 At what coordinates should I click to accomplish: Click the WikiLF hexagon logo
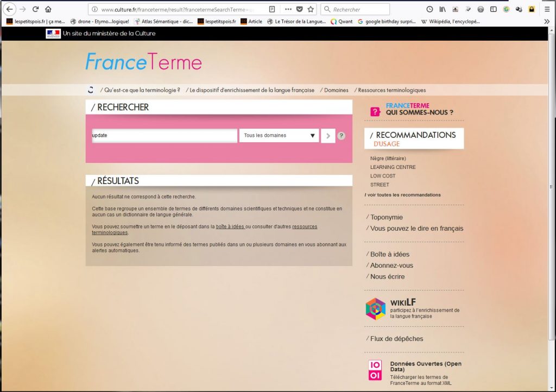tap(375, 309)
